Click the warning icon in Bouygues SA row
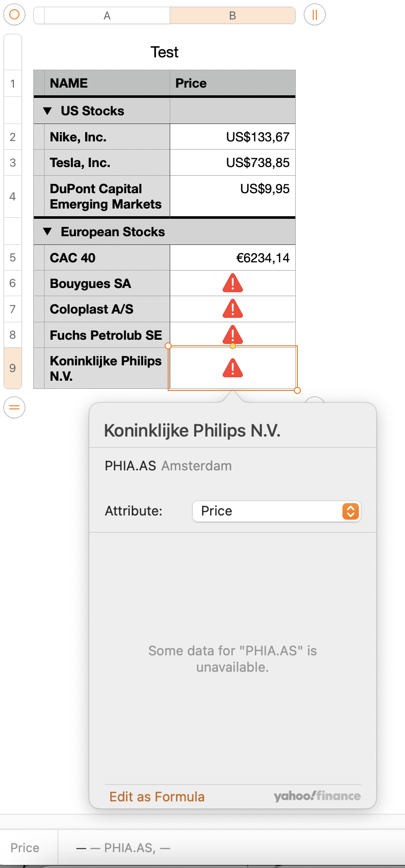Screen dimensions: 405x868 [232, 283]
